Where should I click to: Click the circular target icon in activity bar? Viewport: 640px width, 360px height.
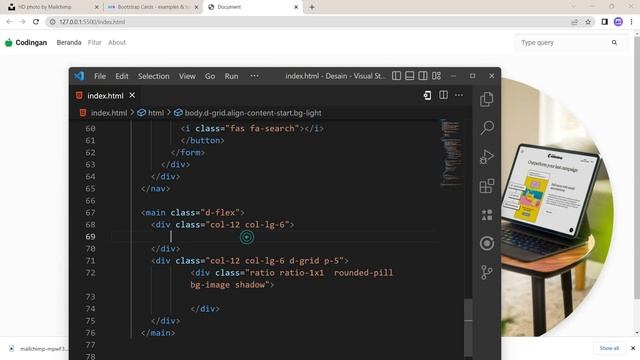click(x=487, y=243)
